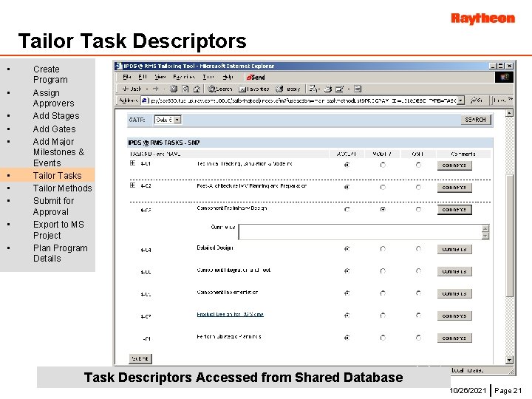Image resolution: width=532 pixels, height=399 pixels.
Task: Select Omit radio for Detailed Design task
Action: click(x=418, y=249)
